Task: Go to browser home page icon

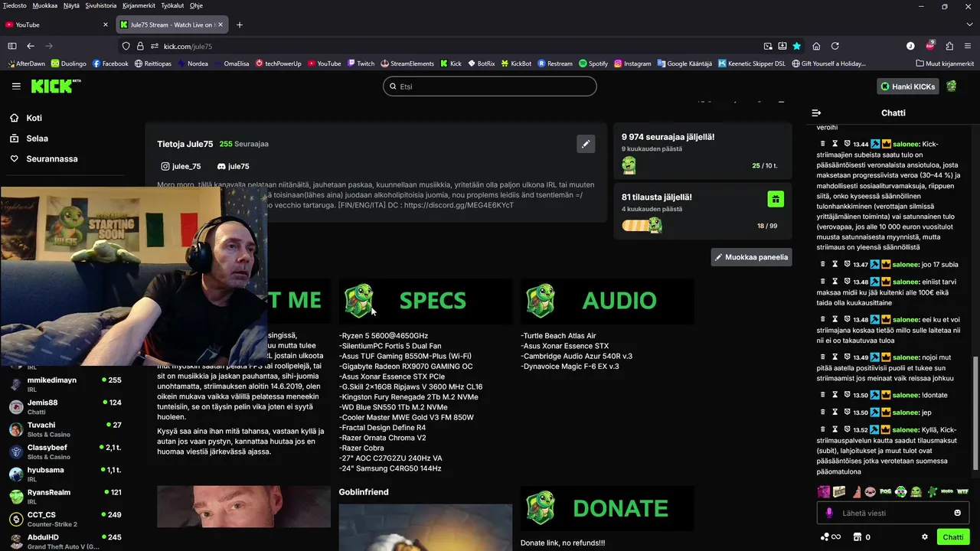Action: pyautogui.click(x=816, y=46)
